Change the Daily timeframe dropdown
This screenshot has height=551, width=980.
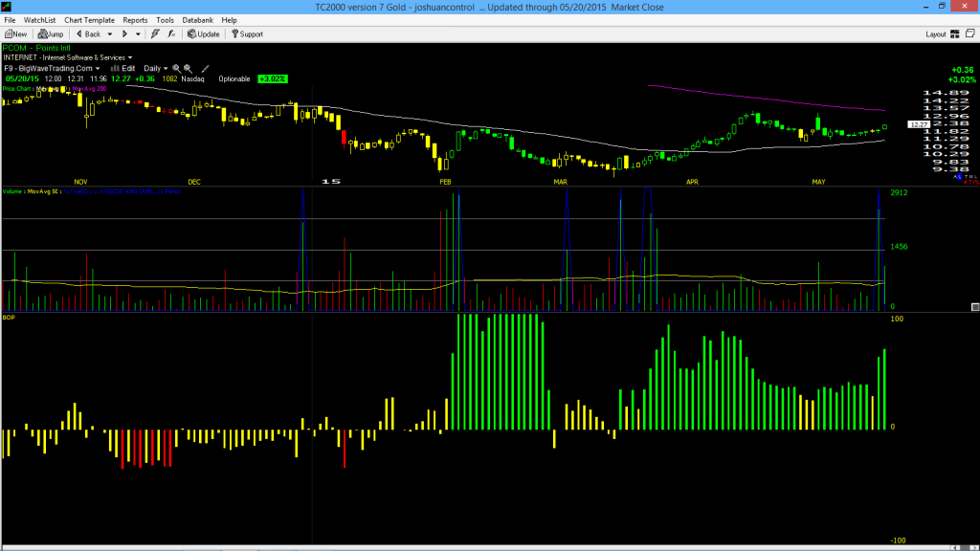[156, 68]
